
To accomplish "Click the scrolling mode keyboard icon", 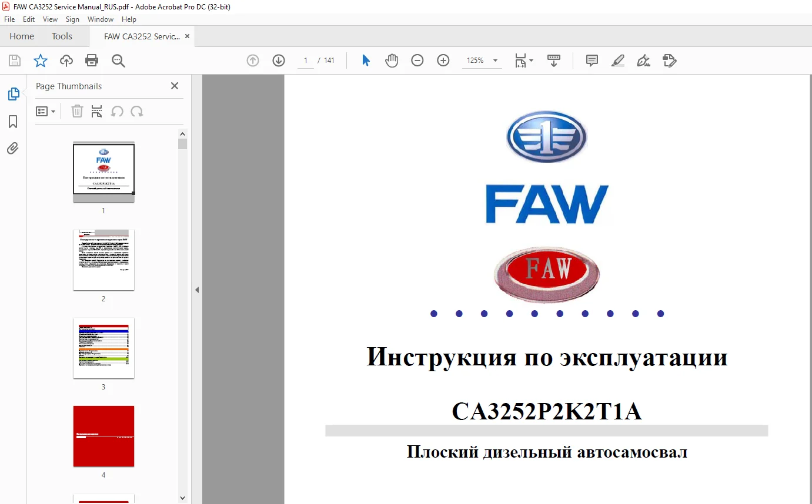I will [x=554, y=61].
